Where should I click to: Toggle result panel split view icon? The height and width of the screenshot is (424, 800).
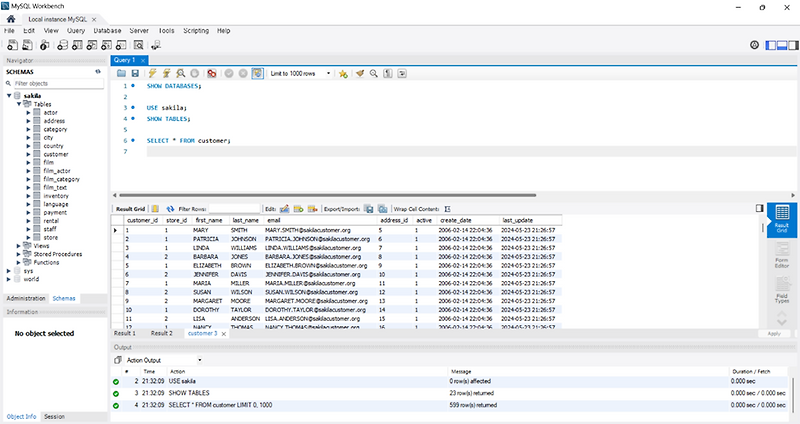759,208
